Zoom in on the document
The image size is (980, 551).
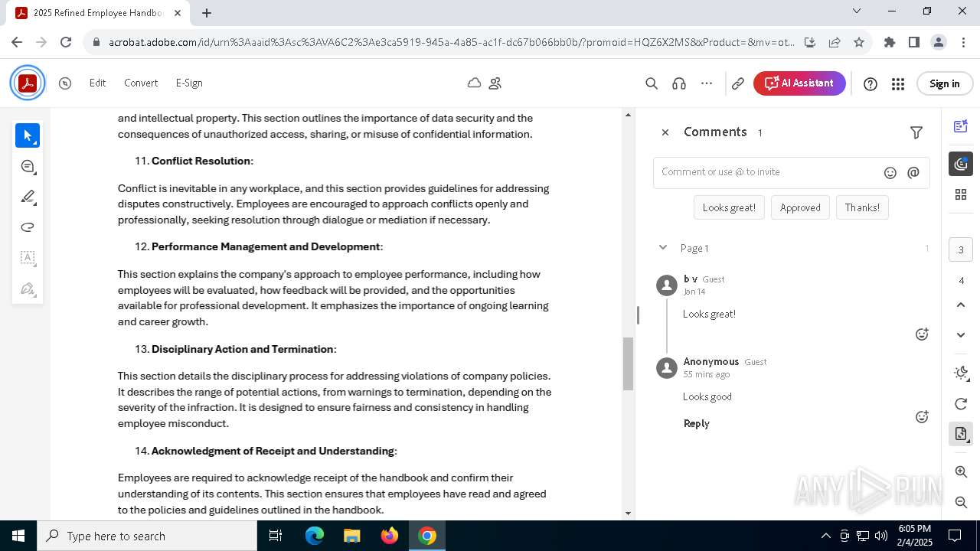961,472
